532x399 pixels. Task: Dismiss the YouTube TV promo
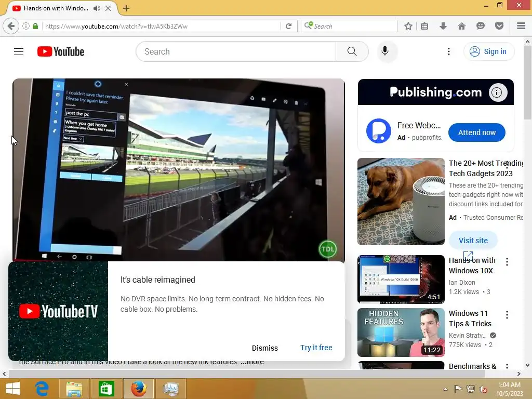tap(264, 348)
